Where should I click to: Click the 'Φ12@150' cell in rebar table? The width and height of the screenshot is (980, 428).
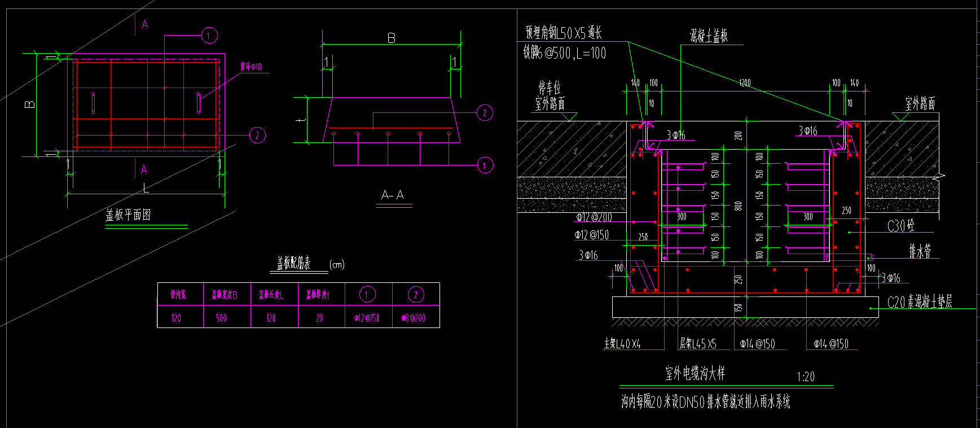pyautogui.click(x=367, y=318)
